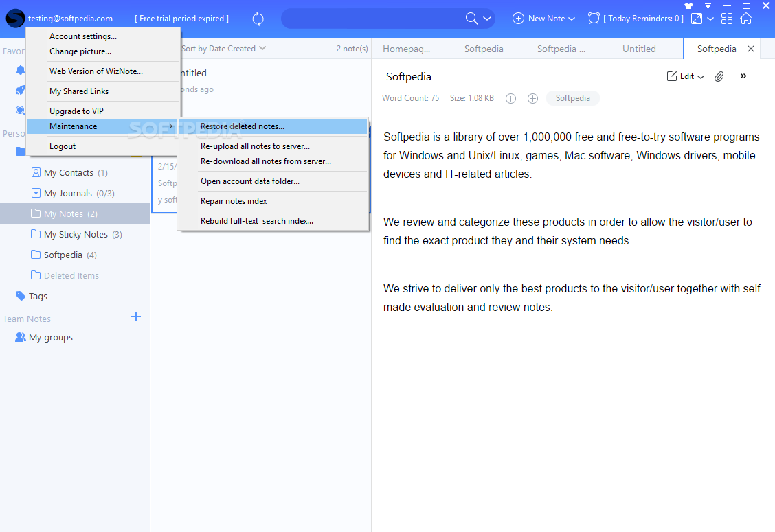The height and width of the screenshot is (532, 775).
Task: Open the Deleted Items folder
Action: pyautogui.click(x=75, y=275)
